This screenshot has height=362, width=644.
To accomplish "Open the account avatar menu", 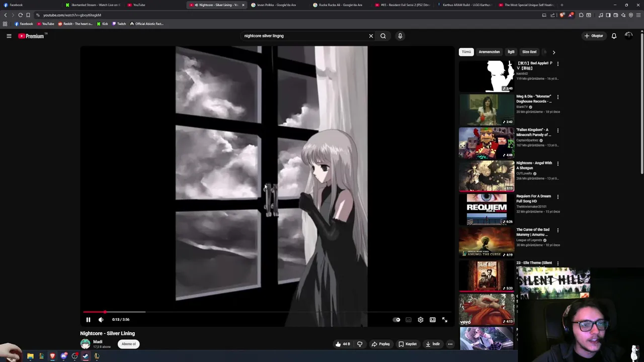I will click(x=629, y=36).
